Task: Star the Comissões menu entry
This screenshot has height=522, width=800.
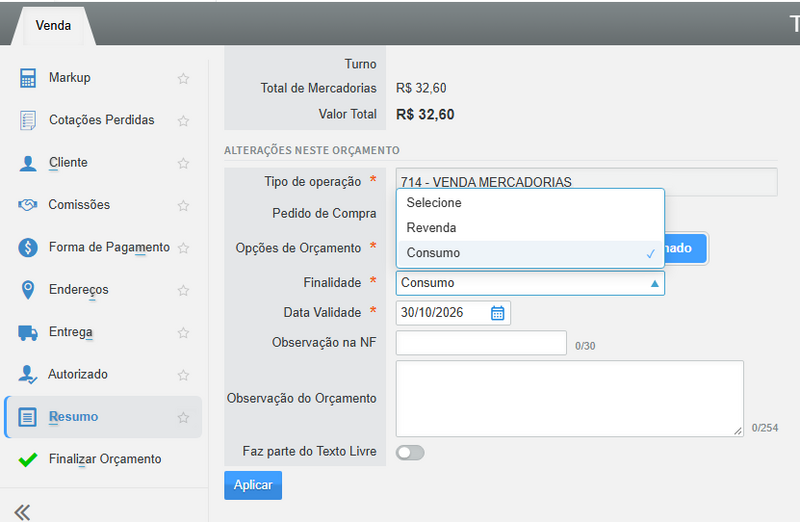Action: [x=183, y=206]
